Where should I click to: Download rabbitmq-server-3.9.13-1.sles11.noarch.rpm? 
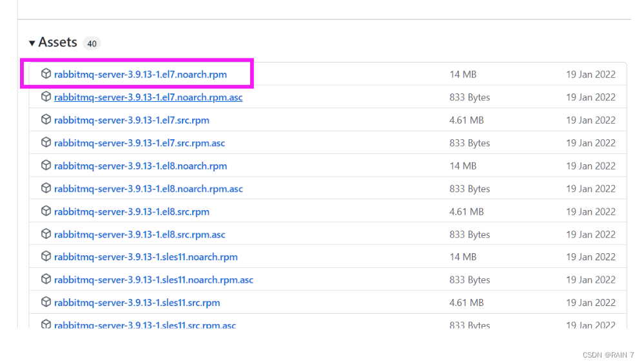[x=146, y=257]
